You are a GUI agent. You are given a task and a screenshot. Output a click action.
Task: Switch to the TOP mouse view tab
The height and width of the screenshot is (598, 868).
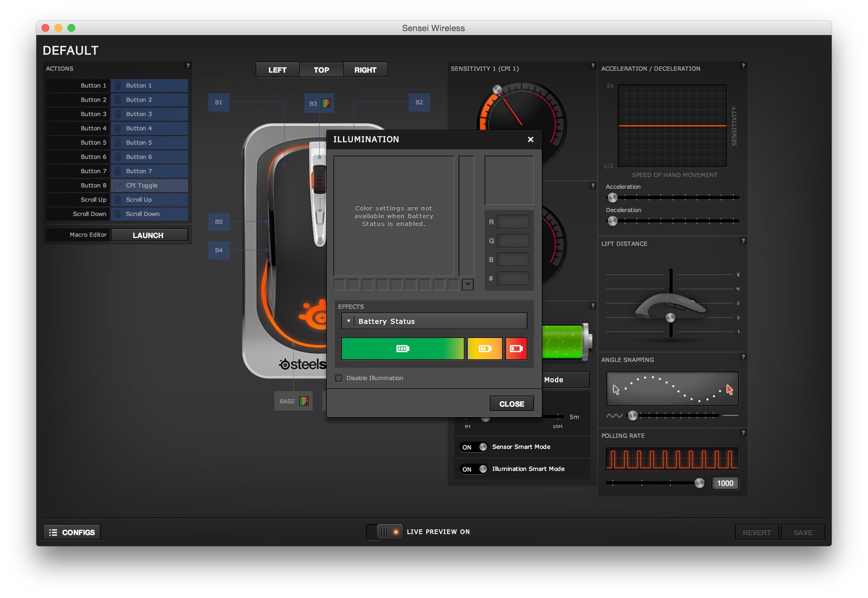(321, 70)
